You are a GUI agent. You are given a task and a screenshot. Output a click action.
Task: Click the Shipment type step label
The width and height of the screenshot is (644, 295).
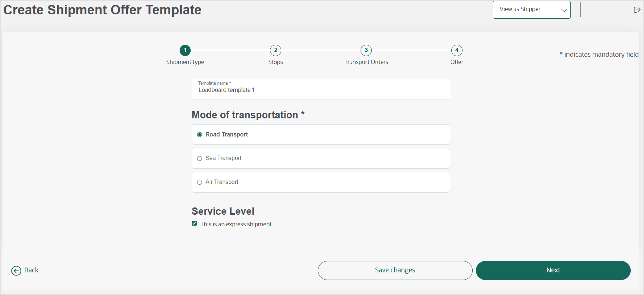click(x=185, y=62)
